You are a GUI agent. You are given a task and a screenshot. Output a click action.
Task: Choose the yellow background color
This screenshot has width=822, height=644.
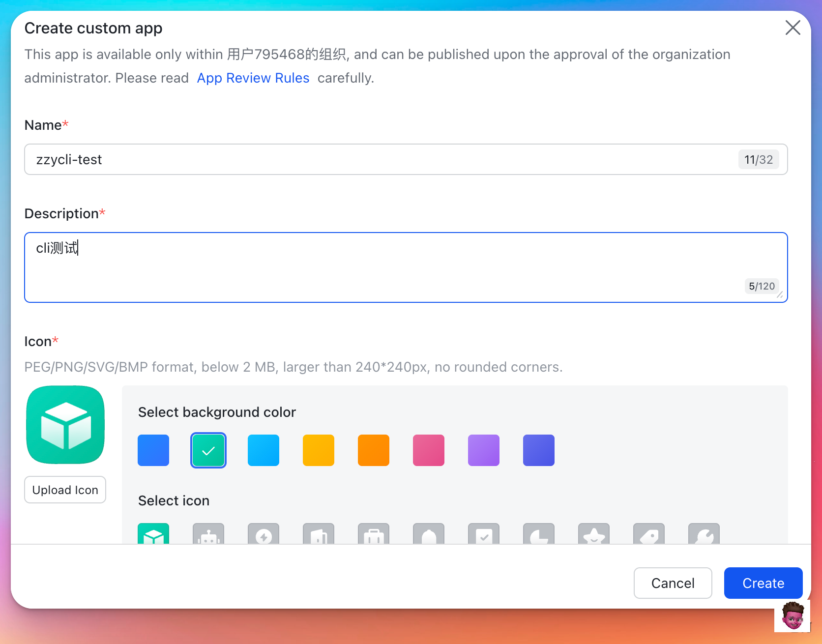[x=319, y=450]
